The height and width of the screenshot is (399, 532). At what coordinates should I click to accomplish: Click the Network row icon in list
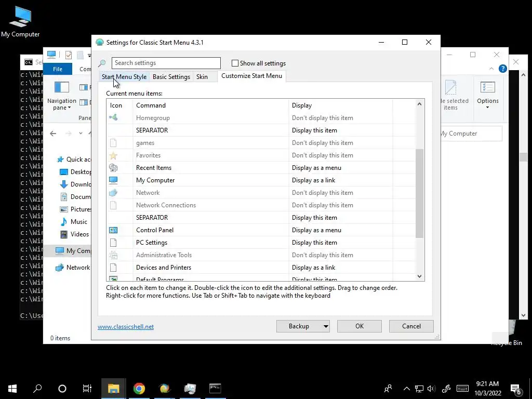coord(113,193)
